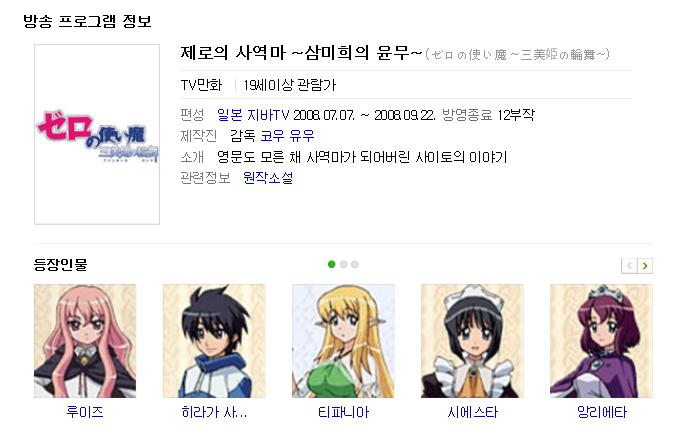Open the 히라가 사이토 character portrait
The width and height of the screenshot is (690, 428).
(x=214, y=341)
